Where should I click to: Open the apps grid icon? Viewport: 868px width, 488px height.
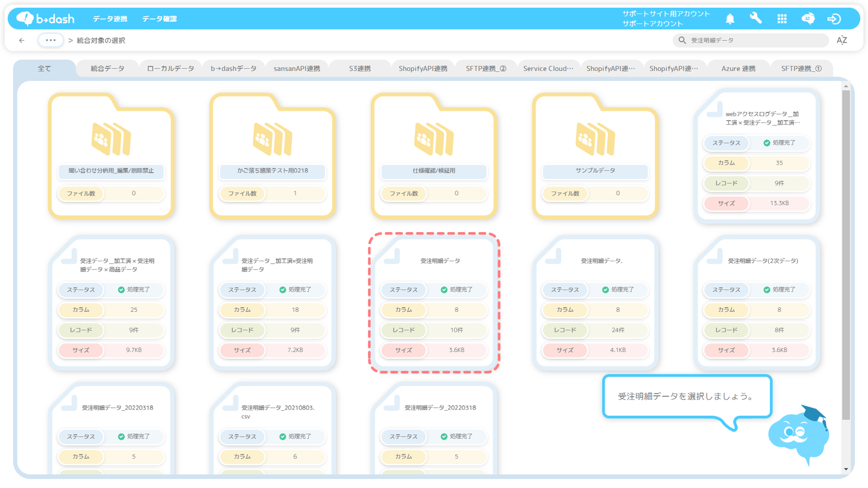tap(782, 19)
